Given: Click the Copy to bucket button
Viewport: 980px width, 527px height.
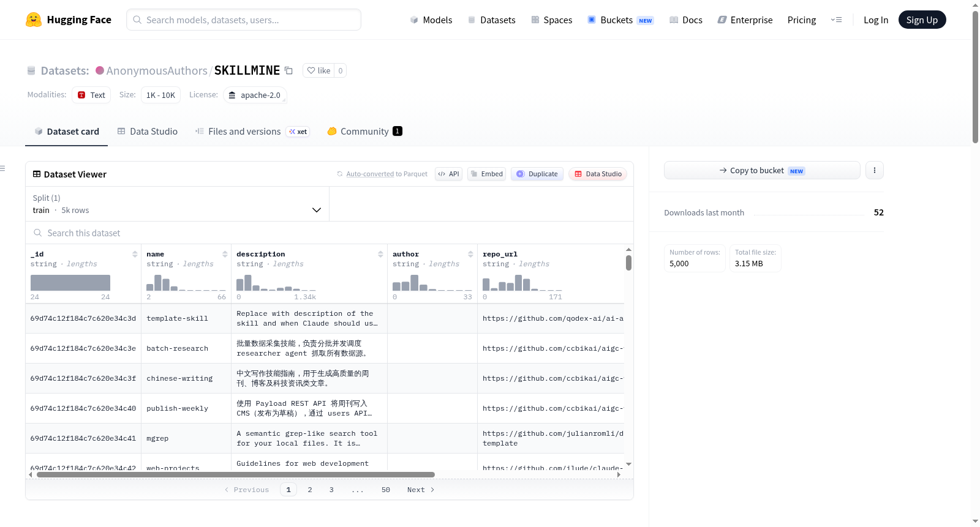Looking at the screenshot, I should [762, 170].
